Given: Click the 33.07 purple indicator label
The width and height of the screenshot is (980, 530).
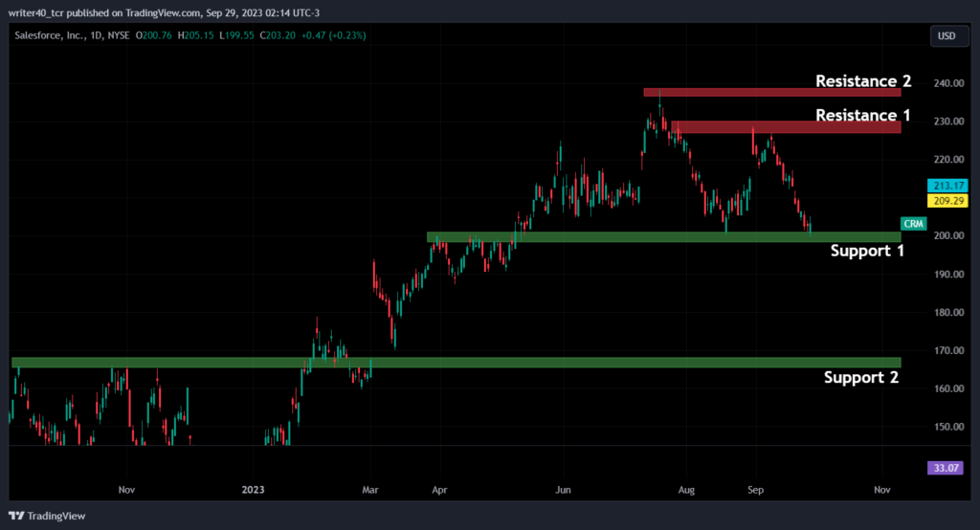Looking at the screenshot, I should [945, 468].
